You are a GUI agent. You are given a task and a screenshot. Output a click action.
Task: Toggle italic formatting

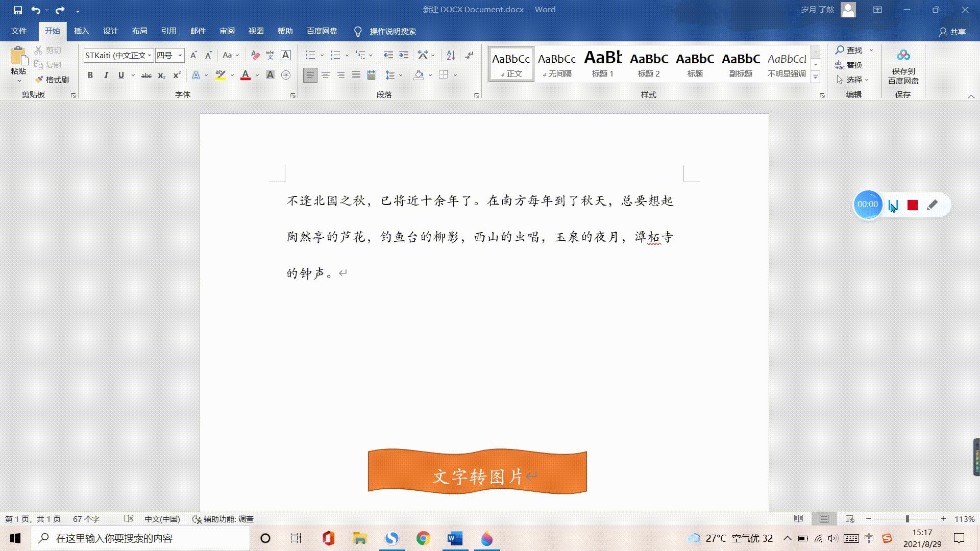[x=106, y=75]
